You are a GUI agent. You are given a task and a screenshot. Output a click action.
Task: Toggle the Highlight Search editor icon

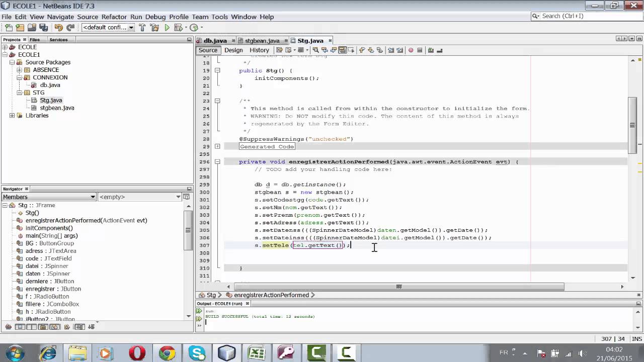[x=342, y=50]
